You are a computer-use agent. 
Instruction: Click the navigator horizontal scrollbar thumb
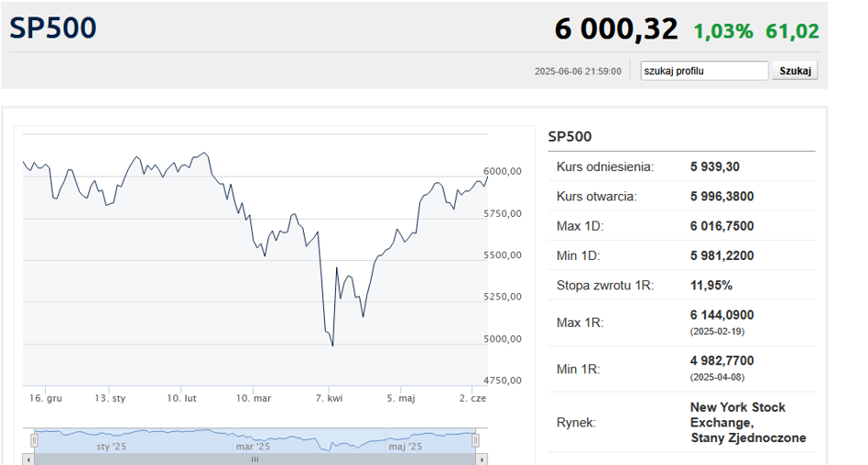click(255, 460)
